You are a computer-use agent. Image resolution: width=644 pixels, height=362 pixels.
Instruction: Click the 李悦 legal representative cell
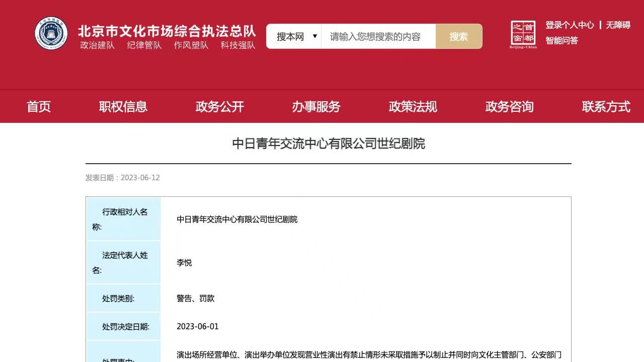pyautogui.click(x=184, y=263)
